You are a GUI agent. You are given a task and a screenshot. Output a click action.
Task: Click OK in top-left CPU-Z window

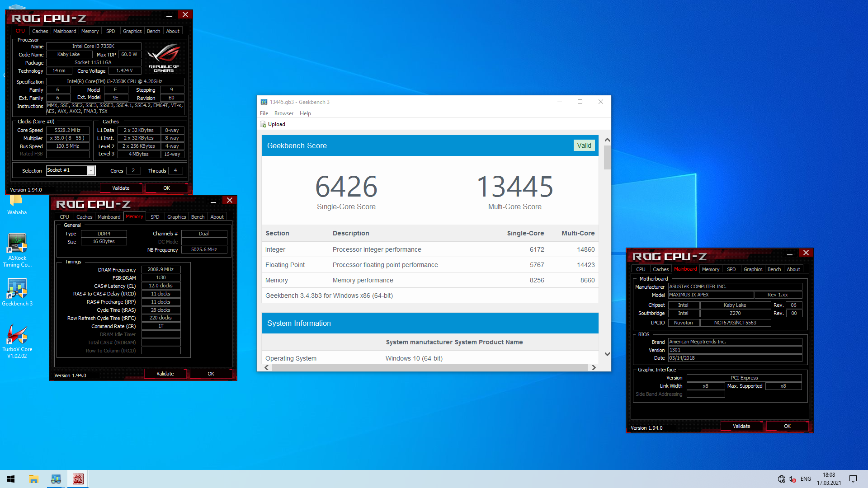(166, 188)
